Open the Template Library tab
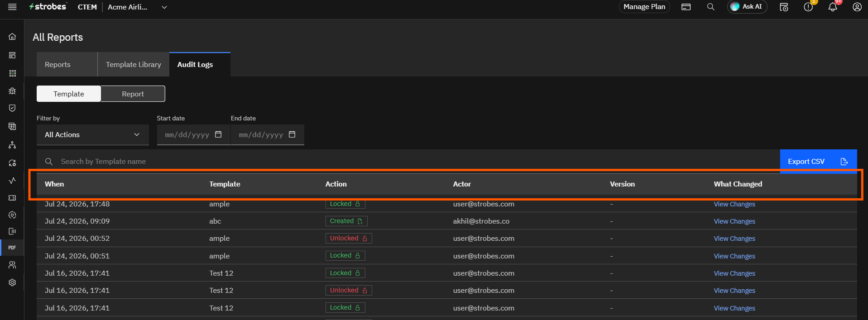 [x=134, y=64]
